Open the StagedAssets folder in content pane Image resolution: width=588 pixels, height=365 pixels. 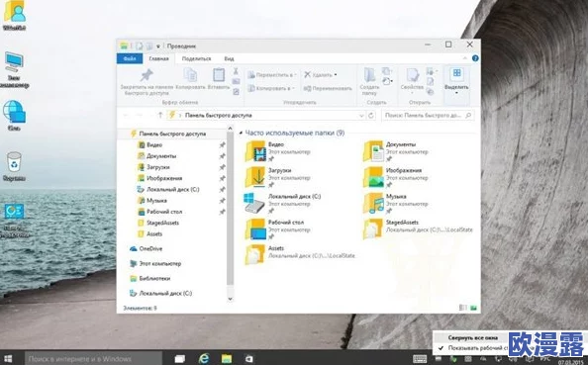(x=373, y=228)
